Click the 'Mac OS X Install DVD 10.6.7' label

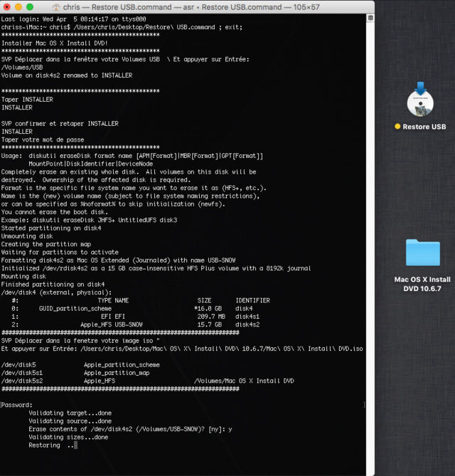click(422, 284)
